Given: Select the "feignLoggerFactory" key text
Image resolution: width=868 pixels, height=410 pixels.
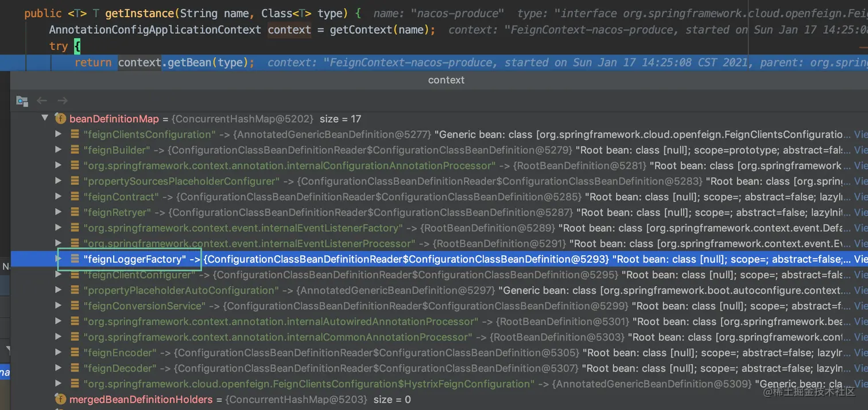Looking at the screenshot, I should pyautogui.click(x=135, y=259).
